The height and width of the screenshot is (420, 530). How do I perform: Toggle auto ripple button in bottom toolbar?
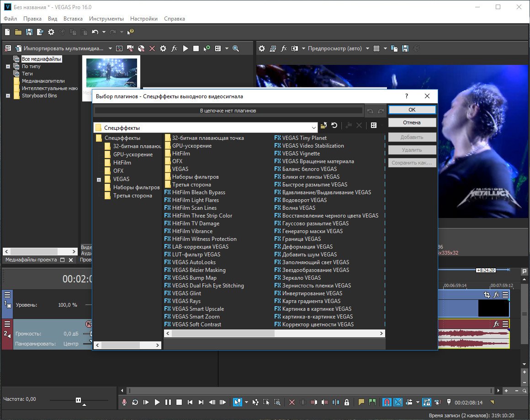pos(408,402)
